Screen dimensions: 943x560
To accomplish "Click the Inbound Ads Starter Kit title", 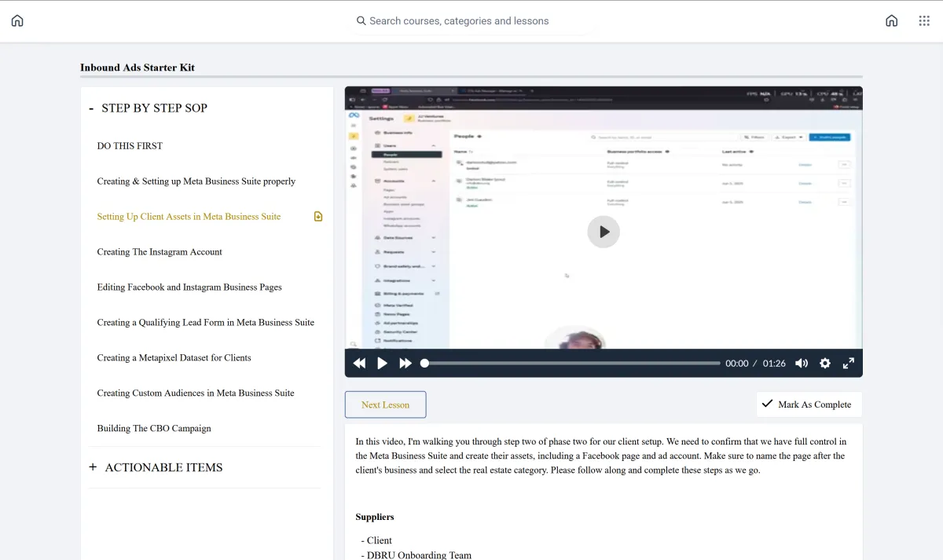I will coord(138,68).
